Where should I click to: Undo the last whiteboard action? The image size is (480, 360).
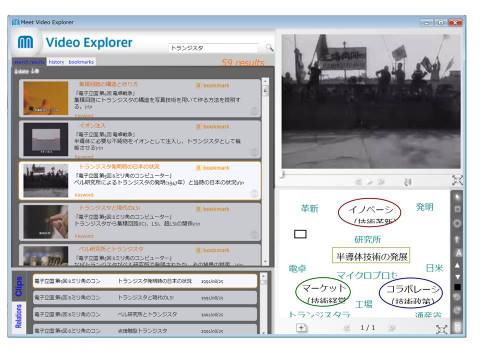pos(457,297)
